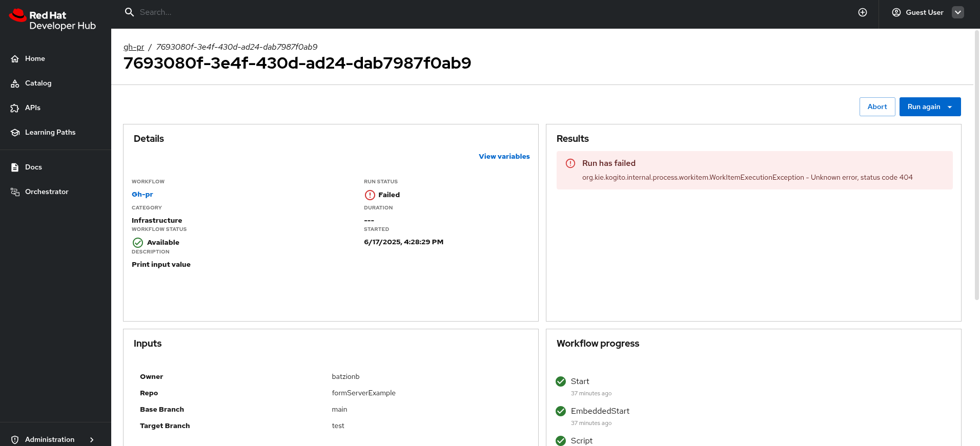Image resolution: width=980 pixels, height=446 pixels.
Task: Click the Home house icon in sidebar
Action: click(15, 59)
